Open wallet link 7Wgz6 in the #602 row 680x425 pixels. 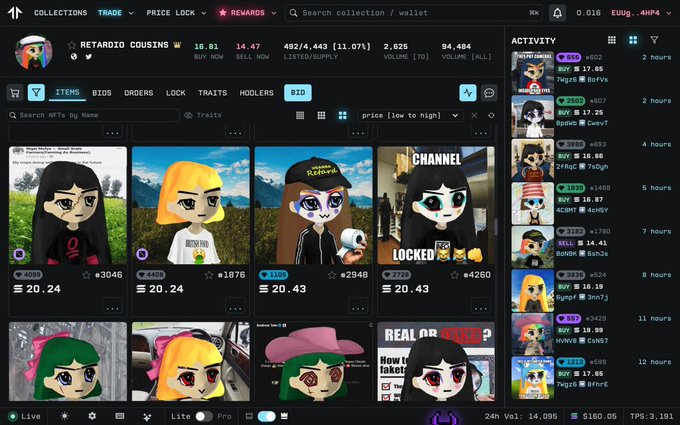coord(565,80)
